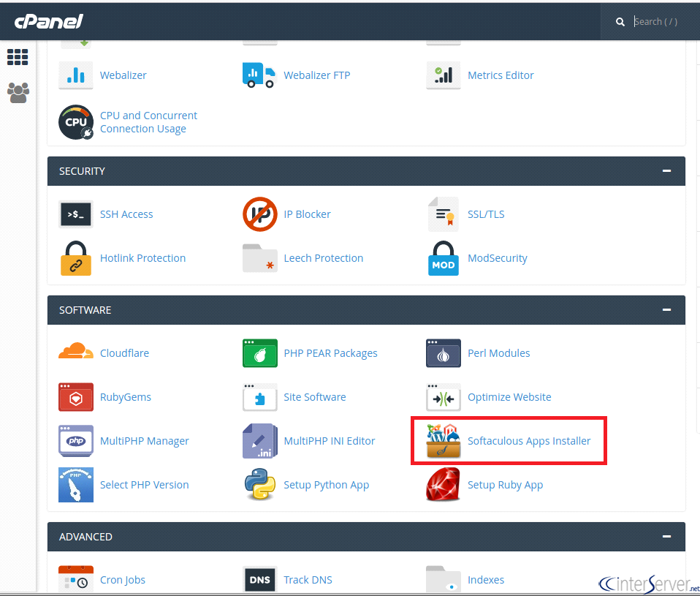
Task: Open the Select PHP Version link
Action: point(144,485)
